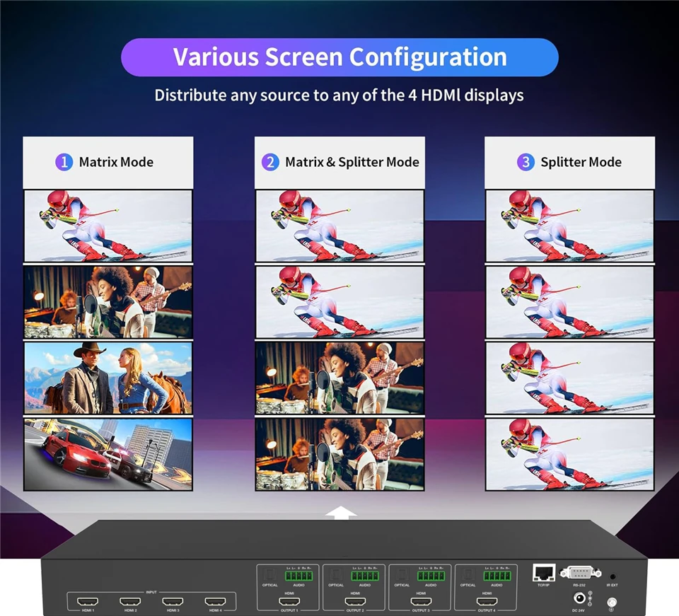Select the Matrix & Splitter Mode header
Viewport: 679px width, 616px height.
coord(340,162)
